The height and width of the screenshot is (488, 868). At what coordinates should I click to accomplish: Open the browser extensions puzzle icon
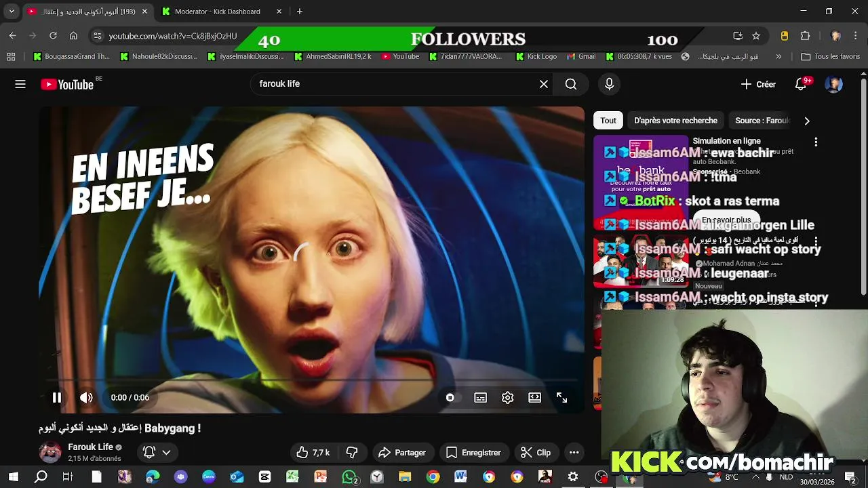tap(805, 36)
